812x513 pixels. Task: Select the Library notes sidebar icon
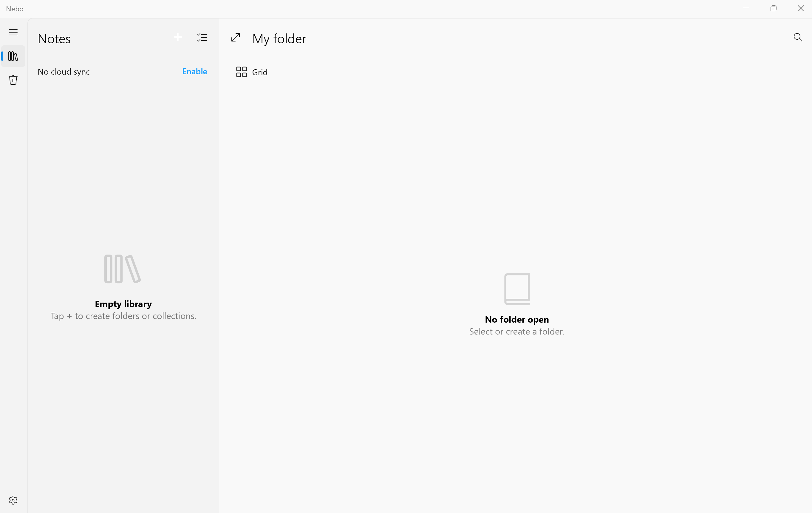click(x=13, y=56)
